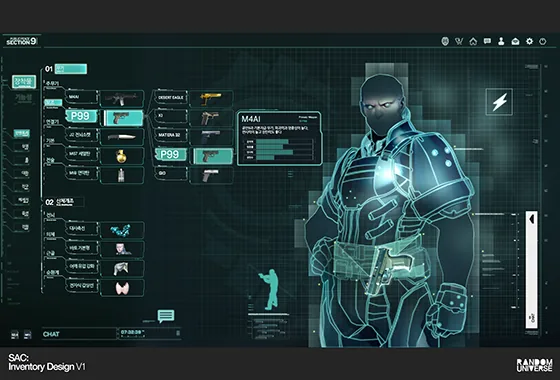Click the lightning bolt button
The height and width of the screenshot is (380, 560).
tap(499, 102)
